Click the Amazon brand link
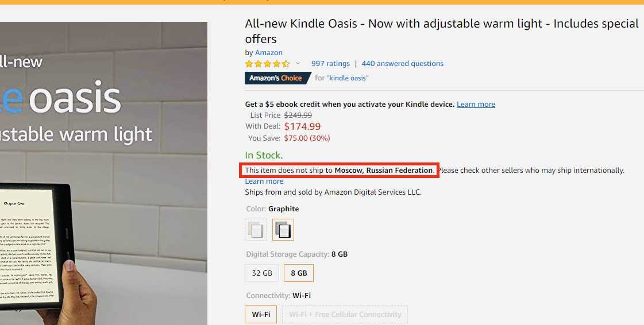The image size is (644, 325). coord(269,53)
